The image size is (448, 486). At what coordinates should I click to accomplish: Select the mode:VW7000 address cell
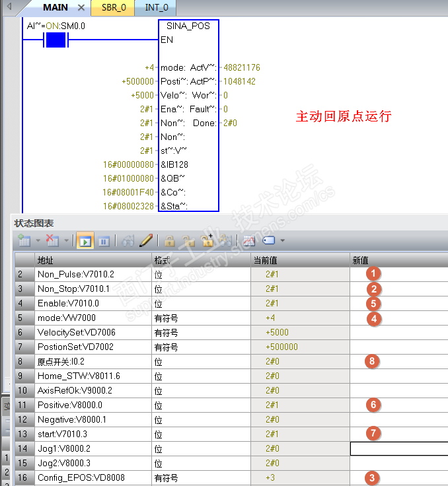click(93, 318)
